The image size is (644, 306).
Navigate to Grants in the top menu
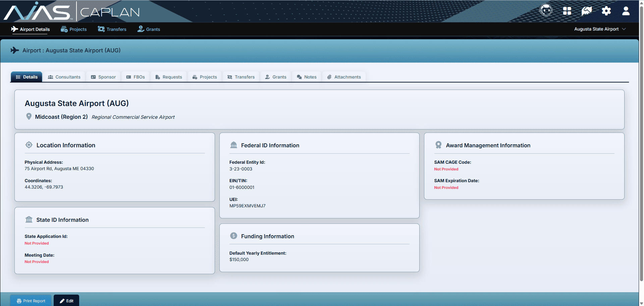(x=149, y=29)
